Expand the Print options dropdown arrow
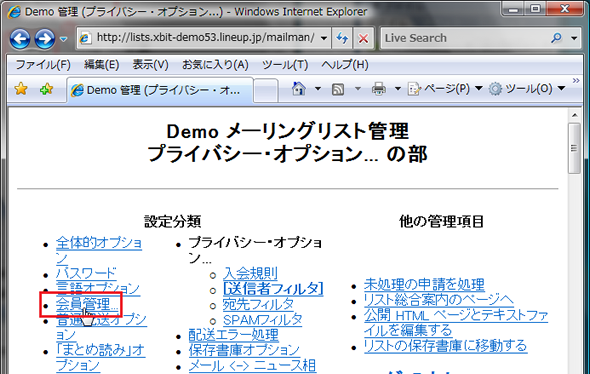This screenshot has width=590, height=374. coord(398,89)
